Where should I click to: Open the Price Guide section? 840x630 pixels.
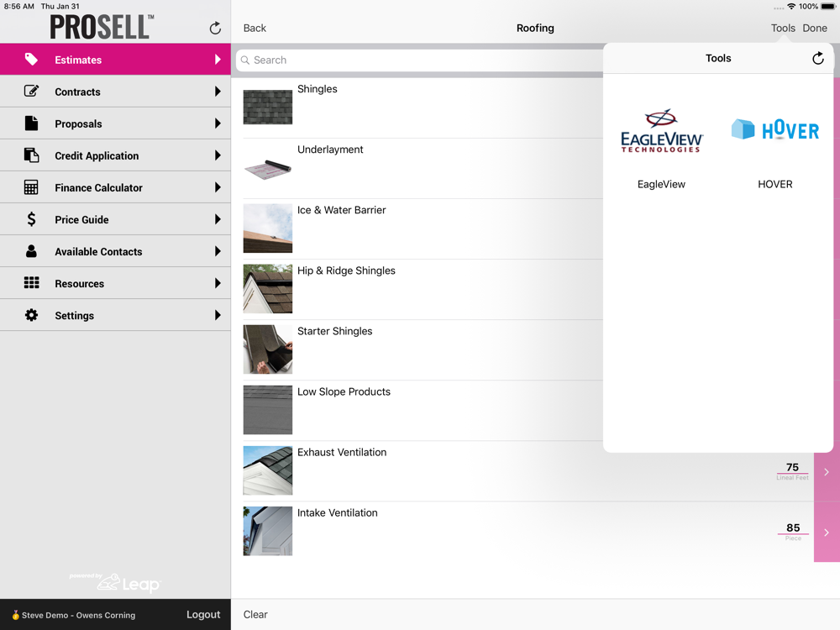115,219
